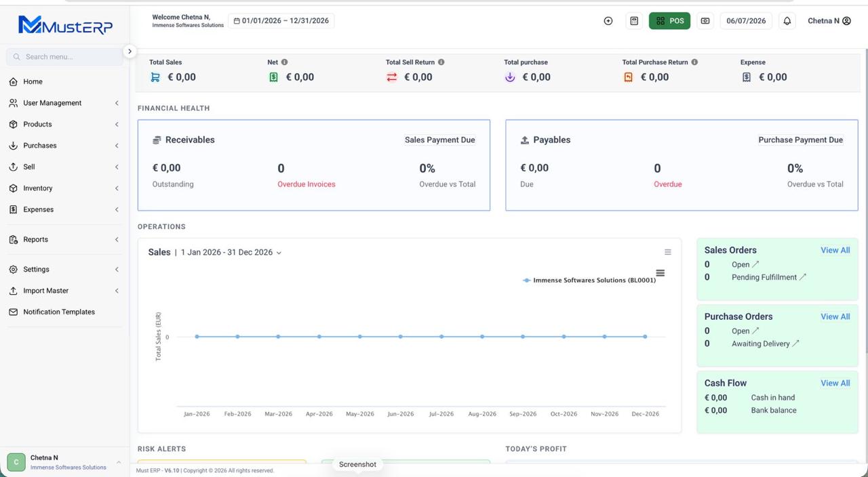This screenshot has height=477, width=868.
Task: View All Cash Flow
Action: pos(835,383)
